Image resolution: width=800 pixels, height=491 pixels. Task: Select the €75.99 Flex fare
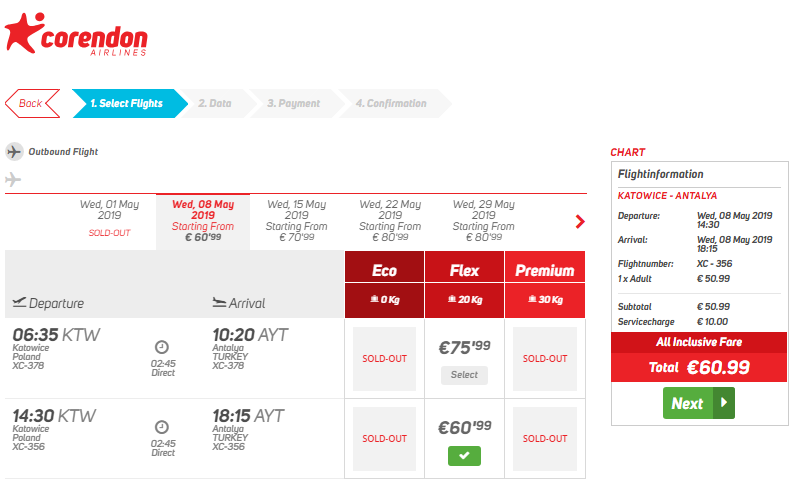[464, 375]
